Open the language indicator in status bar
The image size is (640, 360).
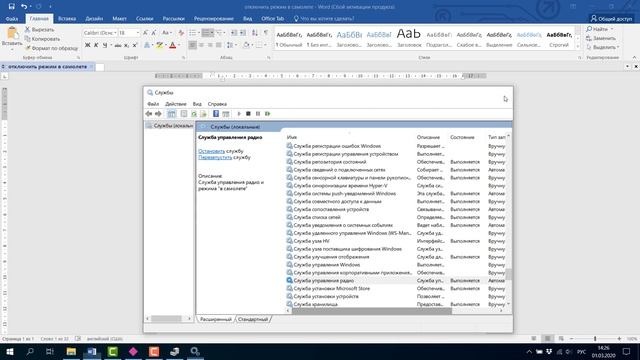[x=104, y=339]
